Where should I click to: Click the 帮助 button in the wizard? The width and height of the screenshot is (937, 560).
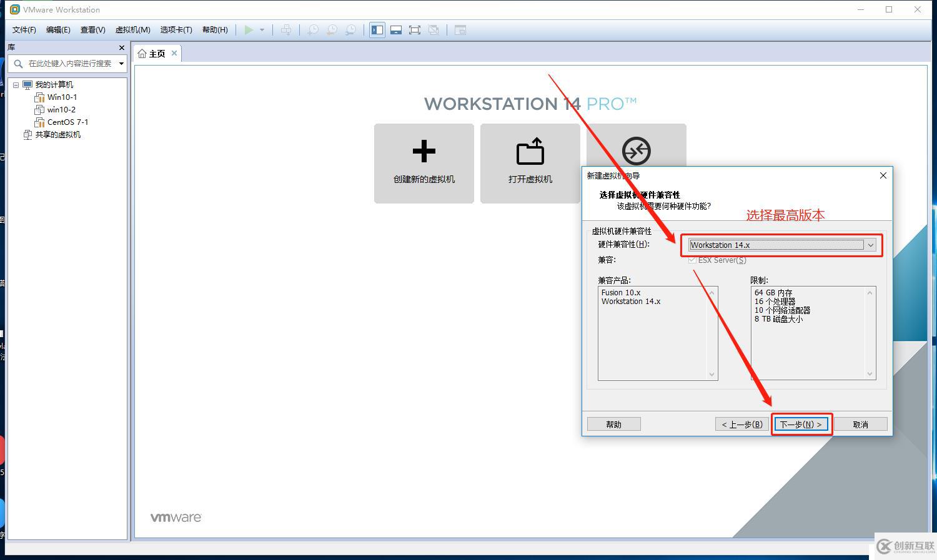[614, 425]
